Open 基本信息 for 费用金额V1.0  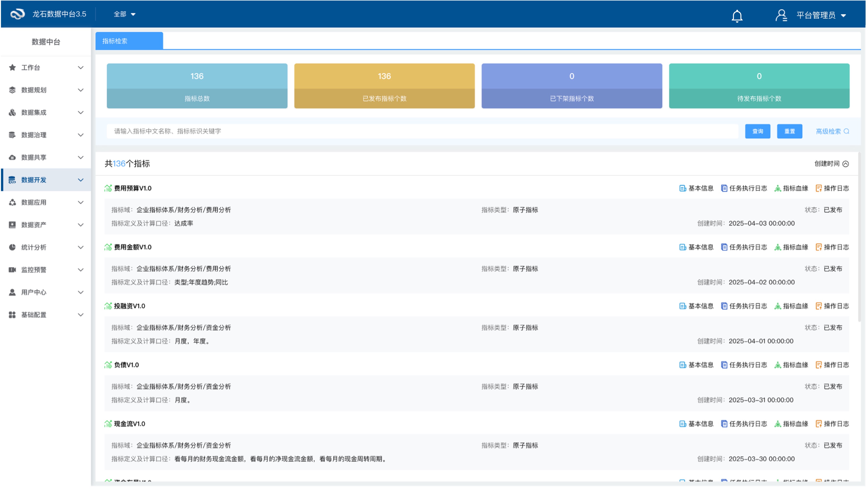696,247
